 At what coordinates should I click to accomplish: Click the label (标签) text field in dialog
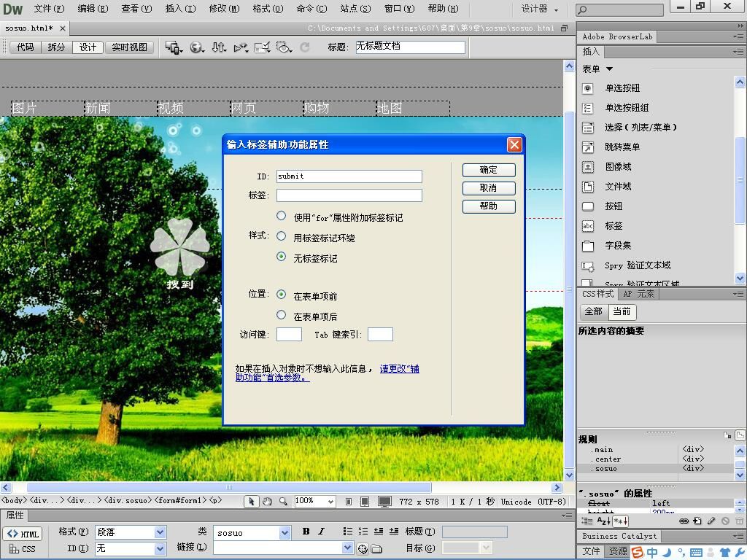349,195
